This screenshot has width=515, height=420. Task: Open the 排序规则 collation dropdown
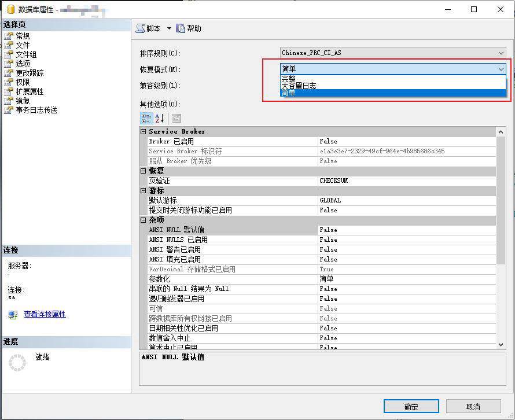pos(393,53)
